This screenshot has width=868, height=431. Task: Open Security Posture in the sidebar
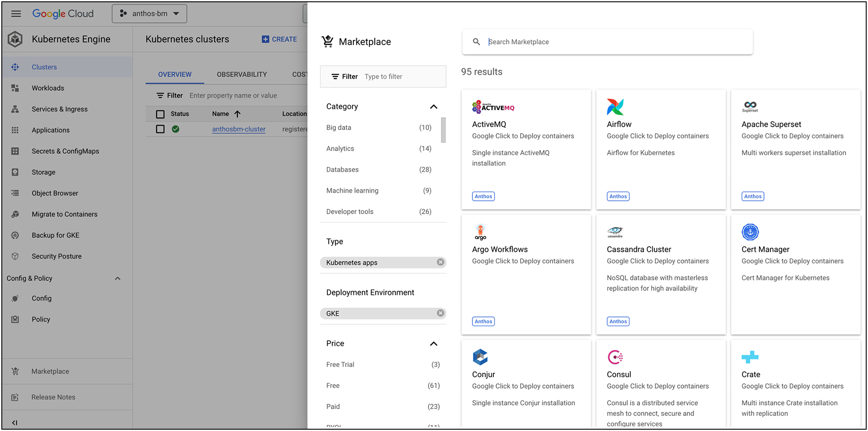pos(57,256)
